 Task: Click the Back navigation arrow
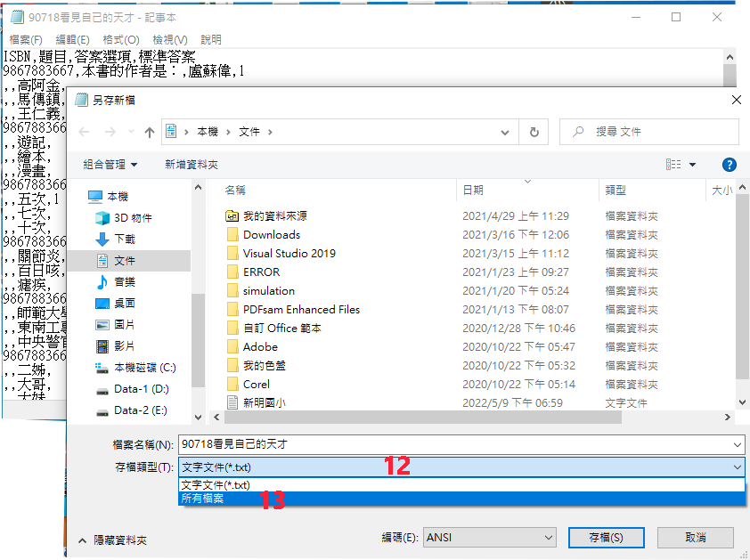pyautogui.click(x=85, y=132)
